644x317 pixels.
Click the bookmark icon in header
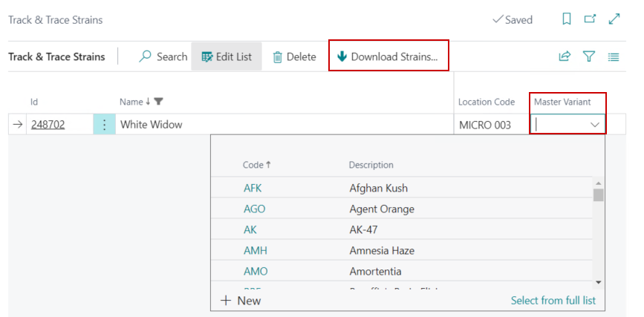coord(567,20)
